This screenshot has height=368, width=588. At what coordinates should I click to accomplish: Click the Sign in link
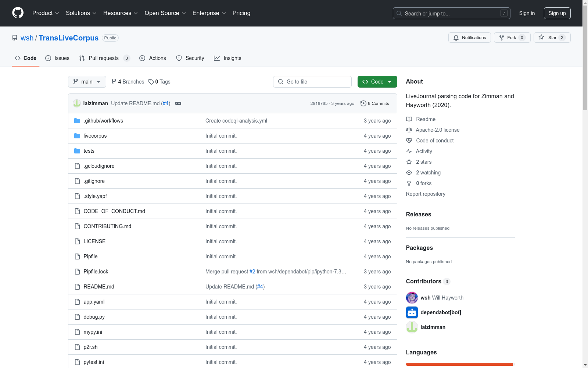(527, 13)
